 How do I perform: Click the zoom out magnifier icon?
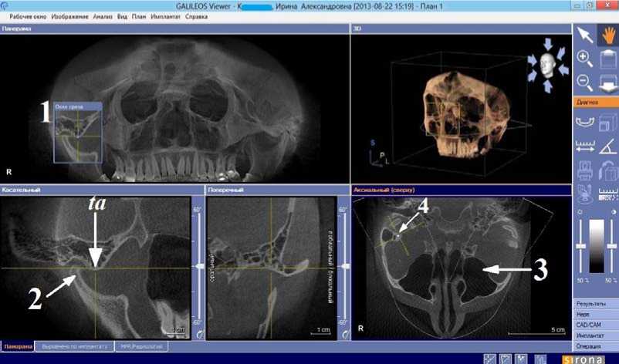coord(585,83)
